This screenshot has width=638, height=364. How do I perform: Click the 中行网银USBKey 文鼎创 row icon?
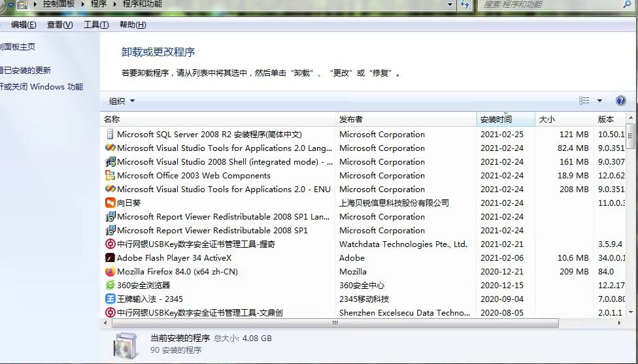(110, 312)
